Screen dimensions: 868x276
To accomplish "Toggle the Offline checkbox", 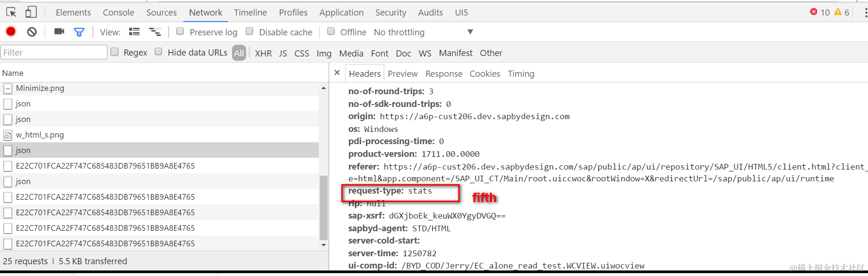I will [331, 31].
